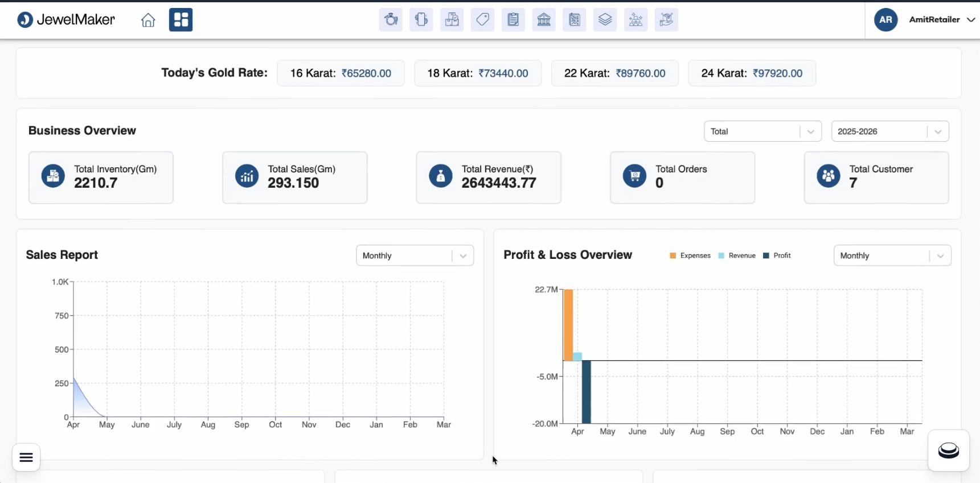Click the JewelMaker logo
Screen dimensions: 980x483
pyautogui.click(x=66, y=20)
